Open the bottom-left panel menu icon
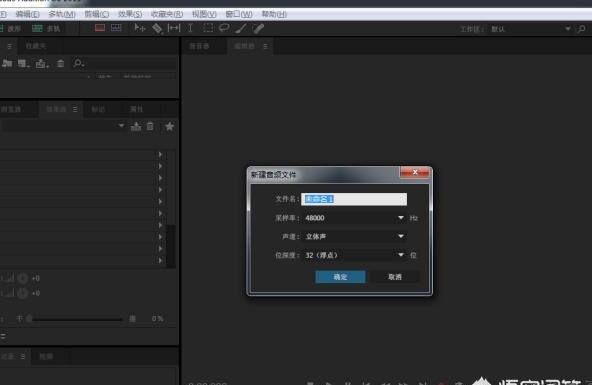 click(x=23, y=356)
